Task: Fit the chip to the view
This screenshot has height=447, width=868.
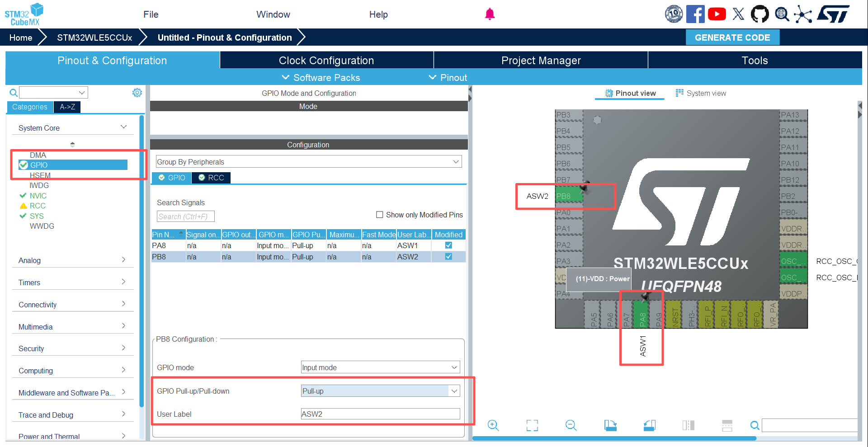Action: pos(532,425)
